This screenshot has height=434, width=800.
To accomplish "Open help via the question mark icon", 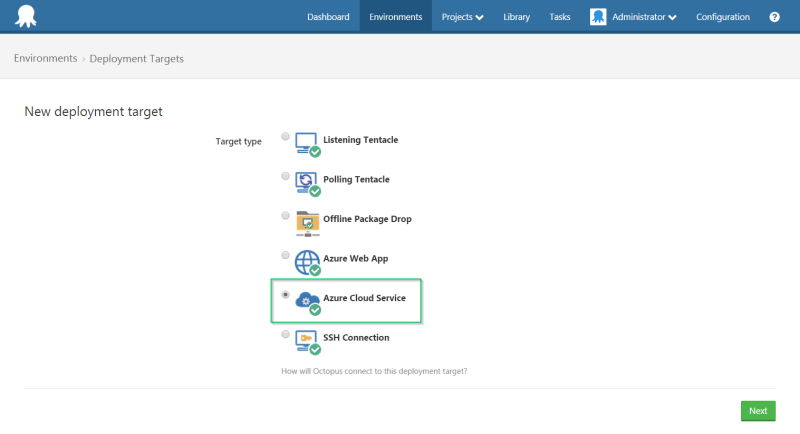I will tap(774, 17).
